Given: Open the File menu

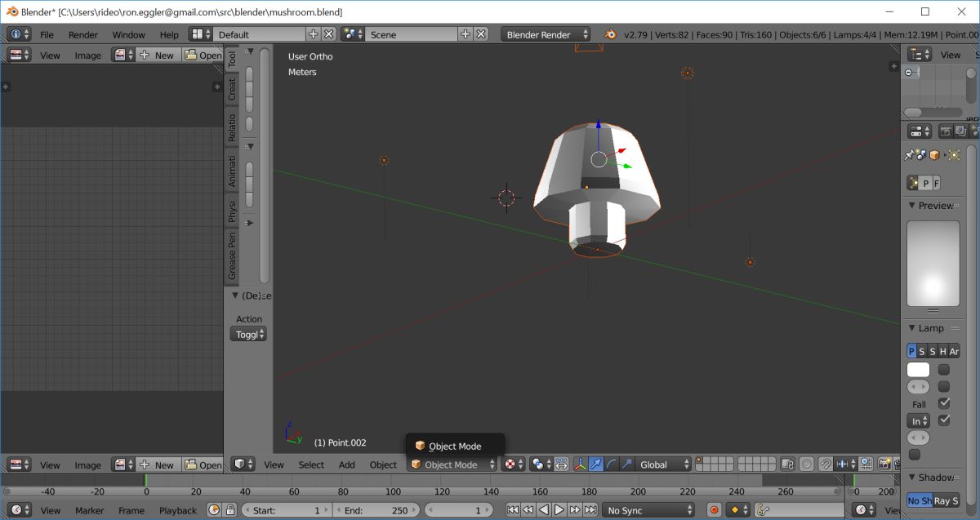Looking at the screenshot, I should click(47, 34).
